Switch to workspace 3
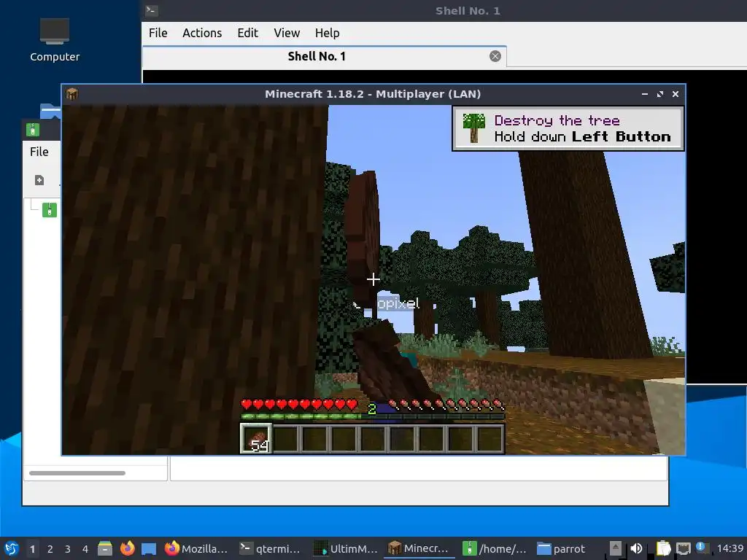 pyautogui.click(x=68, y=549)
